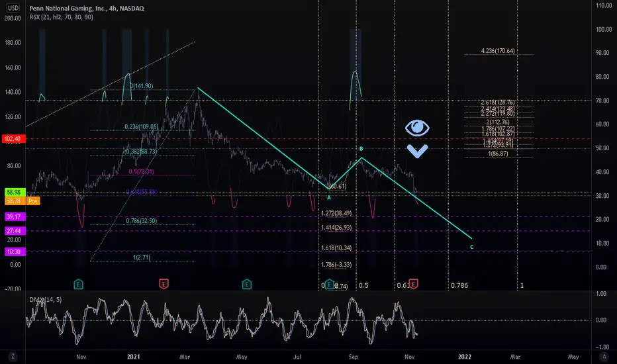The height and width of the screenshot is (364, 617).
Task: Open green earnings marker above May 2021
Action: pyautogui.click(x=247, y=284)
